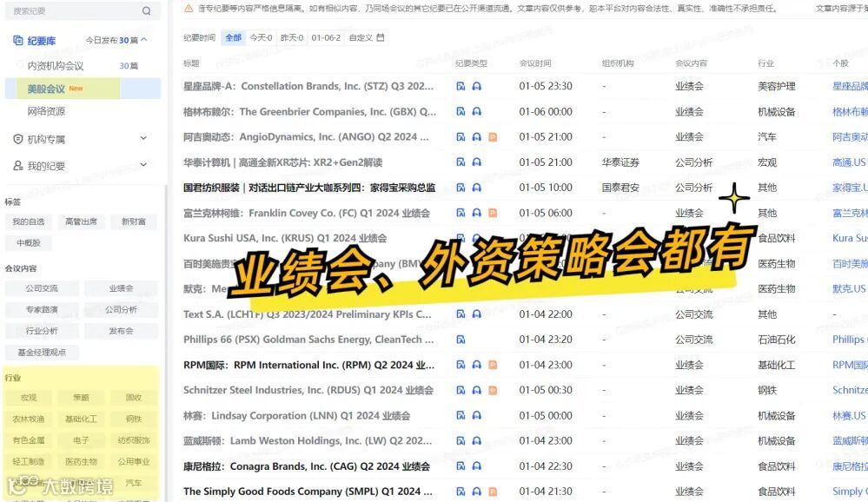Click the search magnifier icon

[146, 11]
